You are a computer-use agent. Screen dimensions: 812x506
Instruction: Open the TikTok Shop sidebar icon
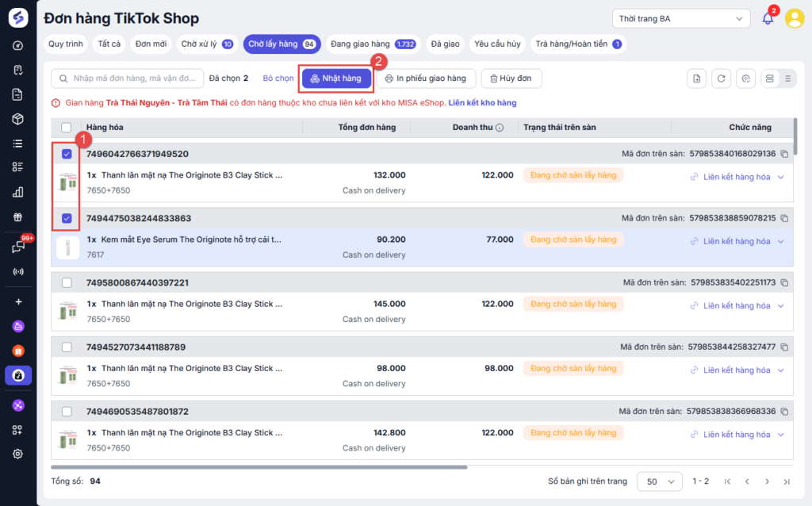[17, 375]
